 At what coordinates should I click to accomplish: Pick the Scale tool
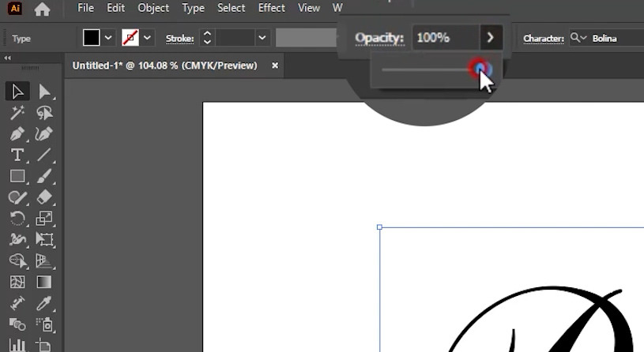[x=44, y=219]
